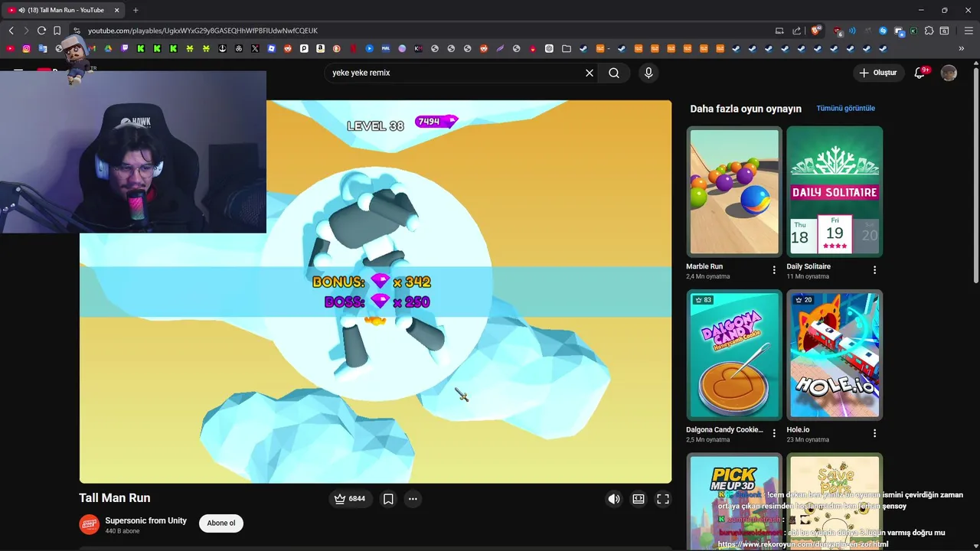
Task: Click the "LEVEL 38" label in the game
Action: (375, 126)
